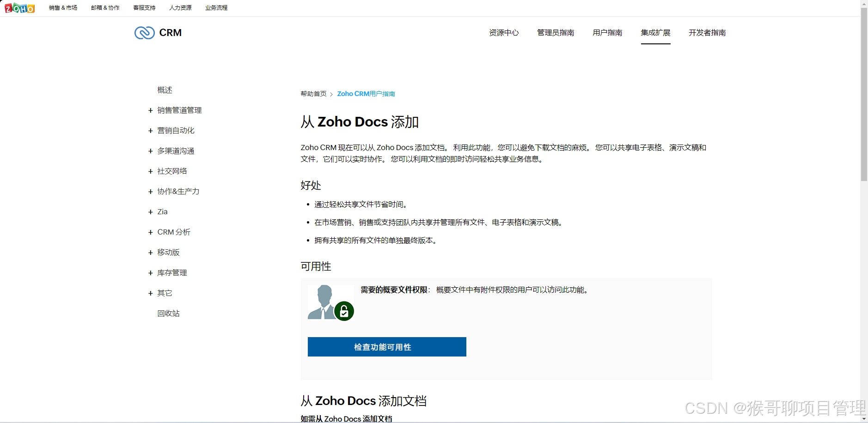Expand the 移动版 section
The image size is (868, 423).
(x=150, y=253)
